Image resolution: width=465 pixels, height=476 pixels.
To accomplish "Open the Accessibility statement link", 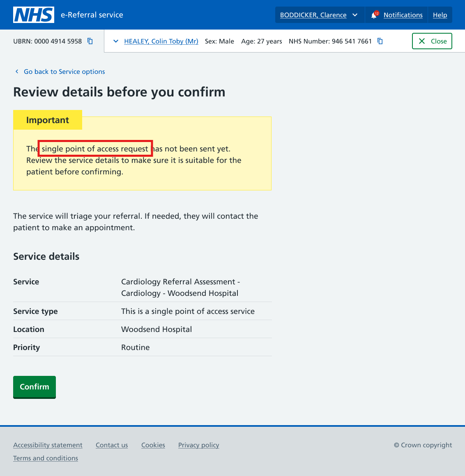I will click(48, 445).
